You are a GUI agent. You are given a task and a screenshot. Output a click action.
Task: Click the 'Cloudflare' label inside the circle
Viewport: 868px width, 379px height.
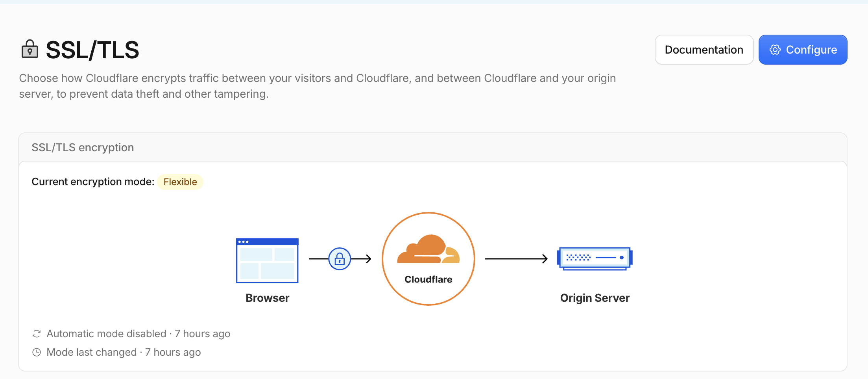(428, 279)
